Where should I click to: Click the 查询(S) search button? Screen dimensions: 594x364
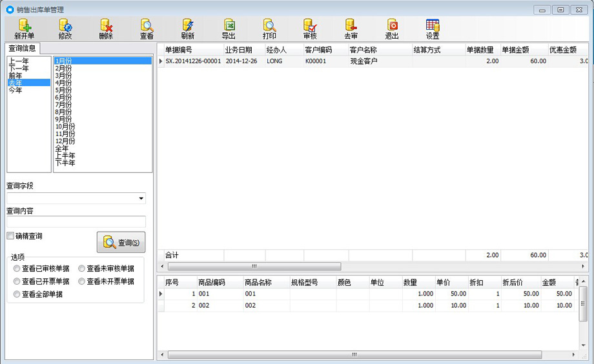(121, 243)
